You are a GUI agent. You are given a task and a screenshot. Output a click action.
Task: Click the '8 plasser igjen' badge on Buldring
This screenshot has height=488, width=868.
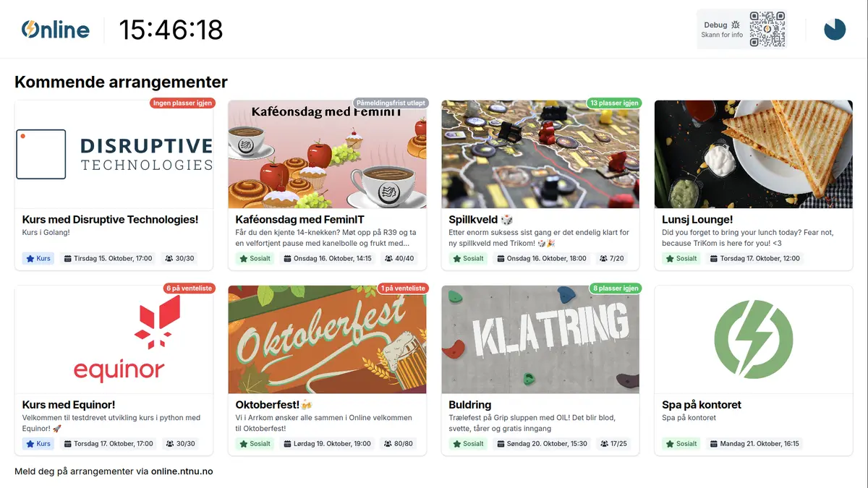pyautogui.click(x=616, y=288)
